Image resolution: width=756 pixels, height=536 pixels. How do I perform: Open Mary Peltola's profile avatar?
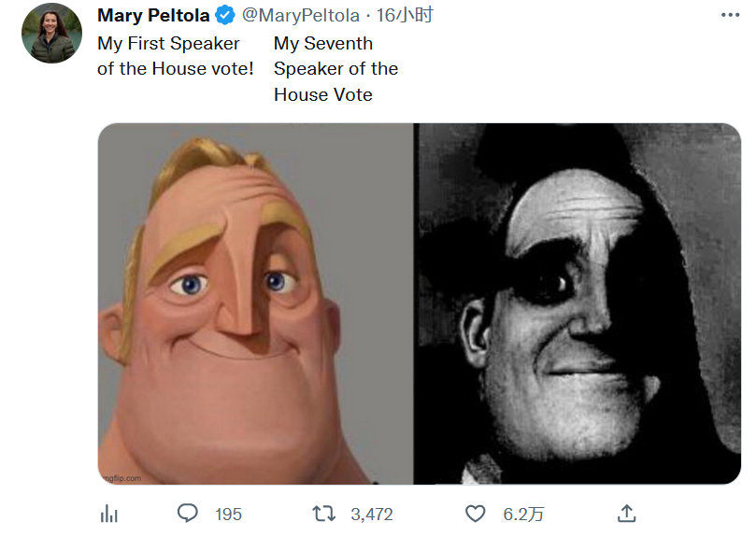pos(51,34)
